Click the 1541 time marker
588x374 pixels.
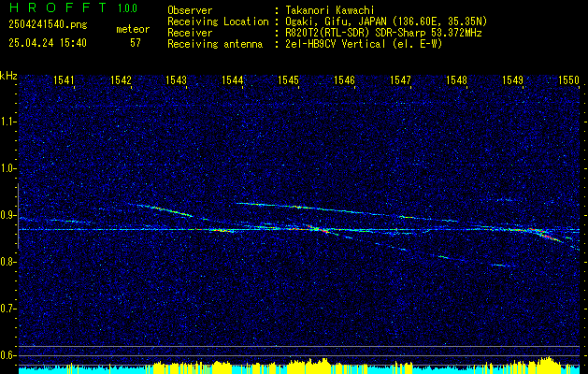pos(64,79)
